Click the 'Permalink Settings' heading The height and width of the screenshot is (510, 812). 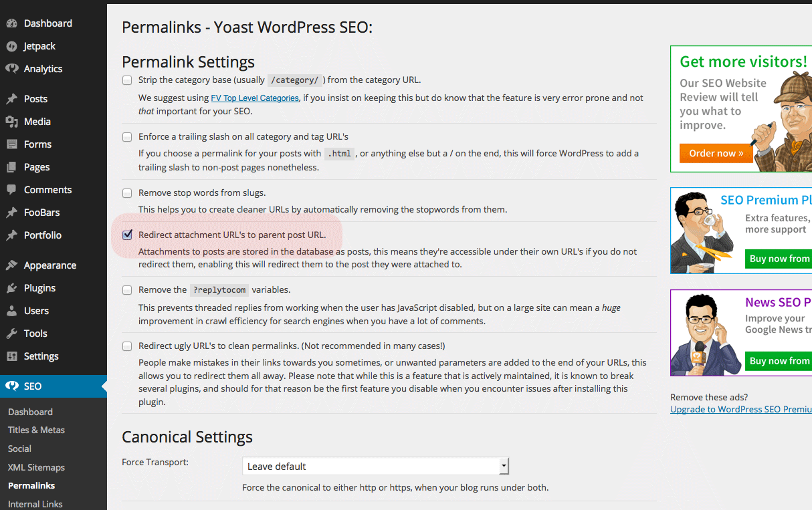[x=188, y=62]
